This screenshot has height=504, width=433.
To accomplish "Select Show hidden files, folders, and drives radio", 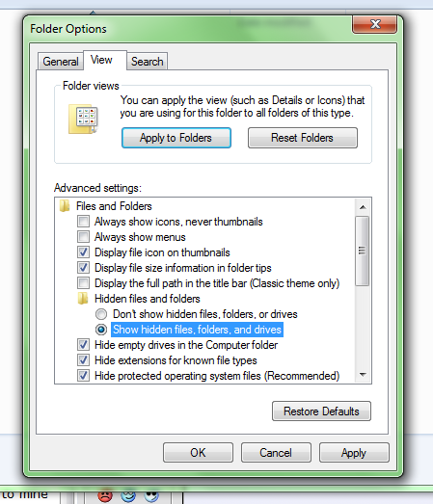I will 101,330.
